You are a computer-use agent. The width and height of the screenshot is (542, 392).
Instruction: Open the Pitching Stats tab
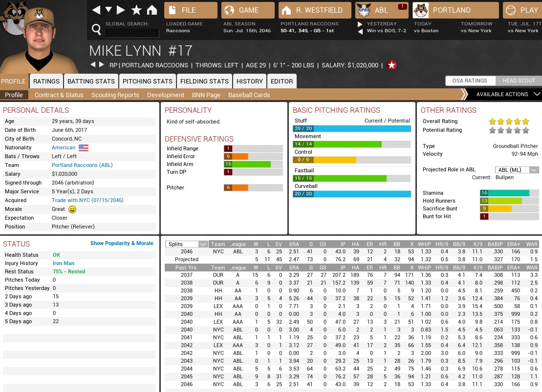pyautogui.click(x=147, y=82)
